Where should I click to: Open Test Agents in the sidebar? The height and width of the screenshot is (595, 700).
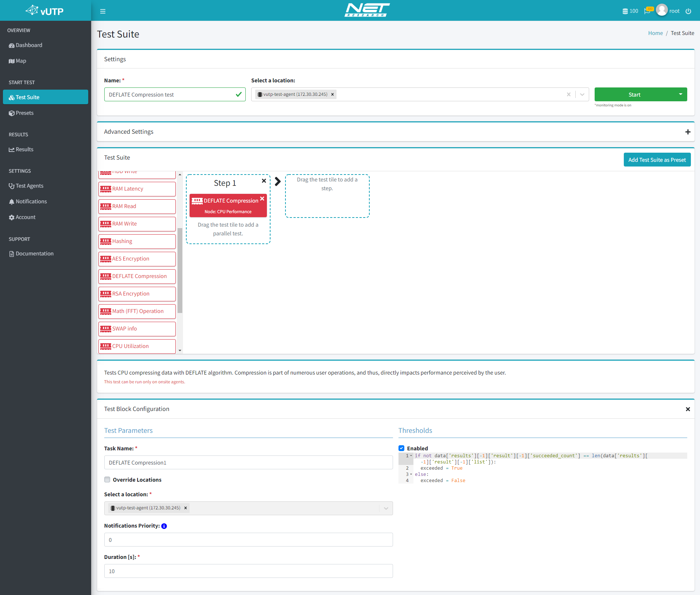click(46, 186)
